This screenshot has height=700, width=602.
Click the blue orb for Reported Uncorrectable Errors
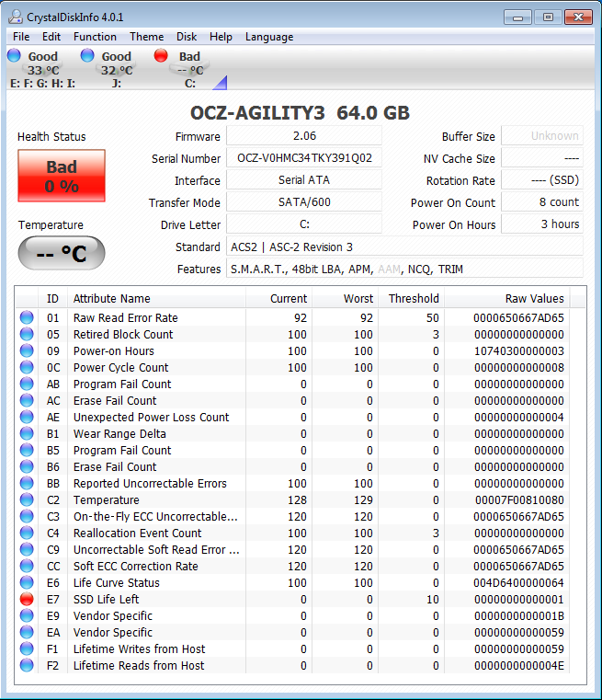(27, 483)
